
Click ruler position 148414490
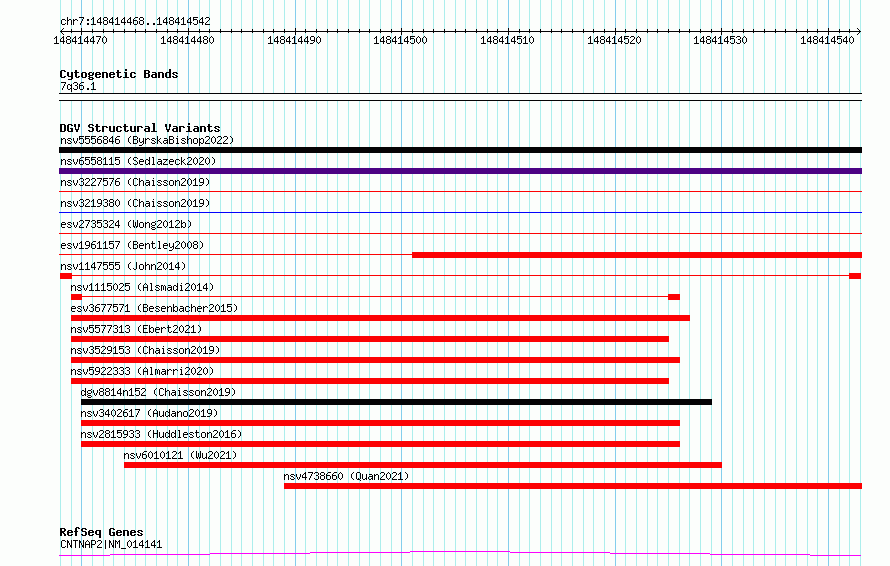294,40
